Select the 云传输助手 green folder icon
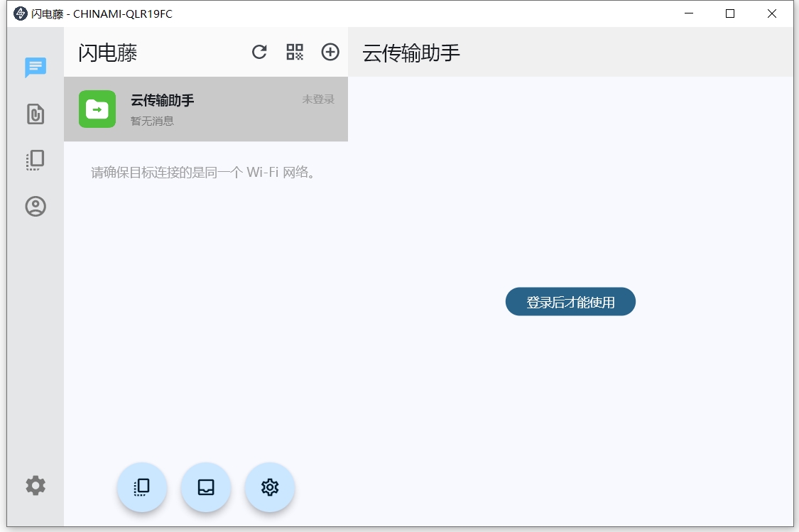This screenshot has height=532, width=799. click(97, 109)
